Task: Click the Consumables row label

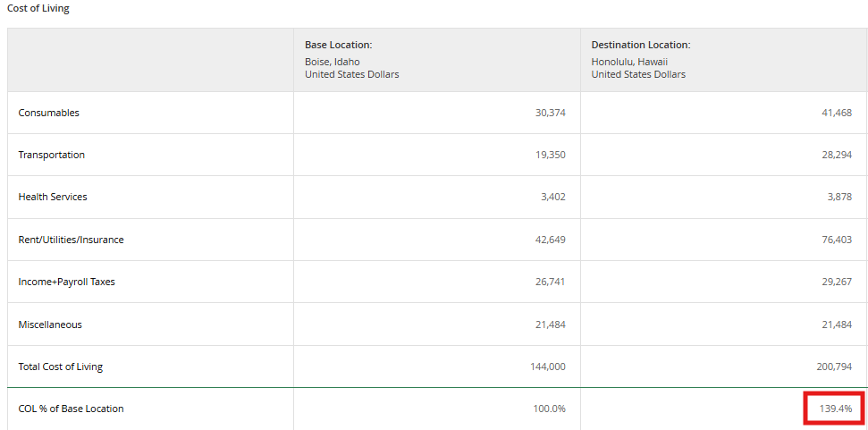Action: 48,113
